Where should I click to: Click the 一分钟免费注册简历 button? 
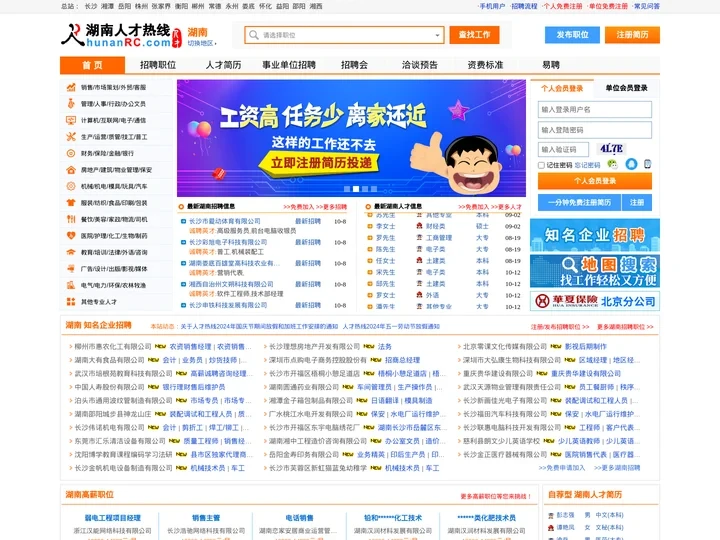click(x=579, y=202)
